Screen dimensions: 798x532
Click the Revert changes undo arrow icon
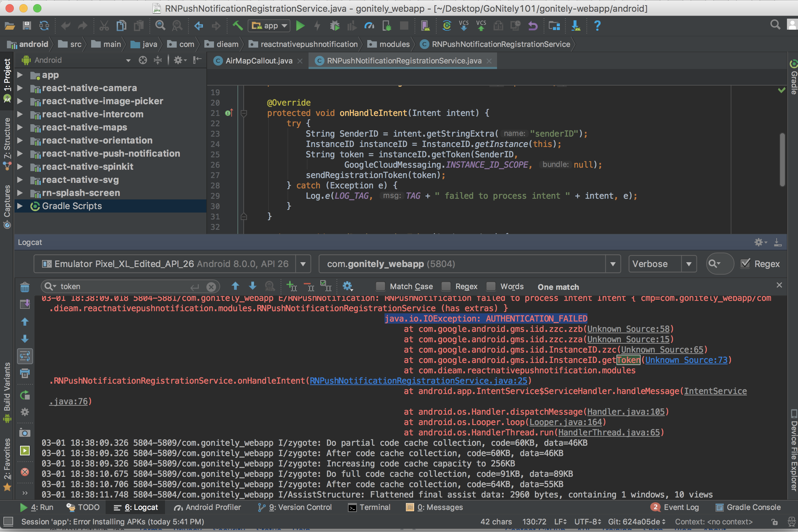click(533, 26)
